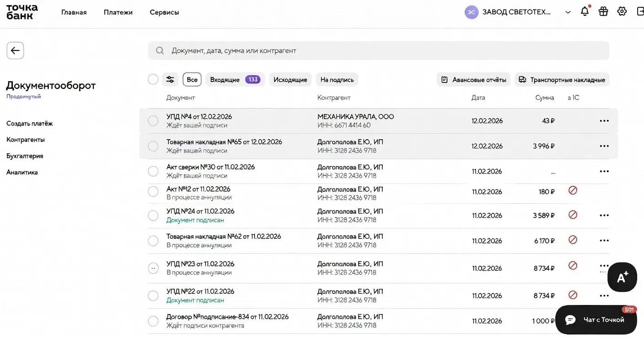
Task: Open the notifications bell
Action: 585,11
